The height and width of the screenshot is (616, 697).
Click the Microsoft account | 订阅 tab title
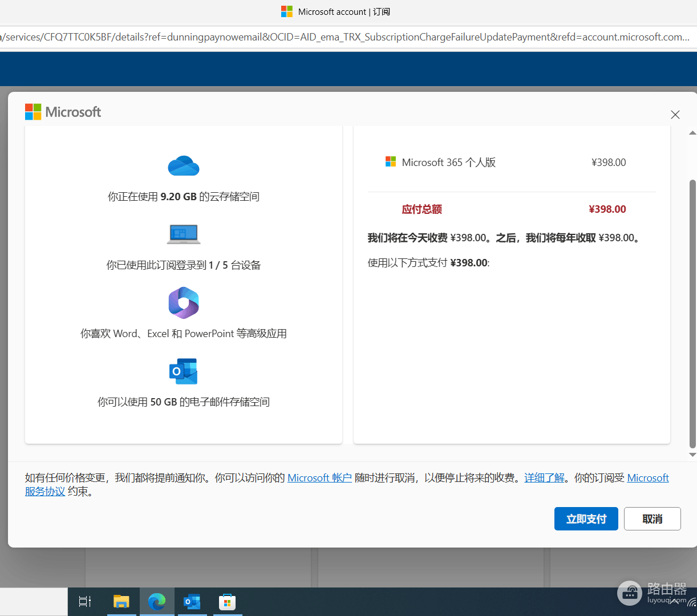(x=344, y=12)
